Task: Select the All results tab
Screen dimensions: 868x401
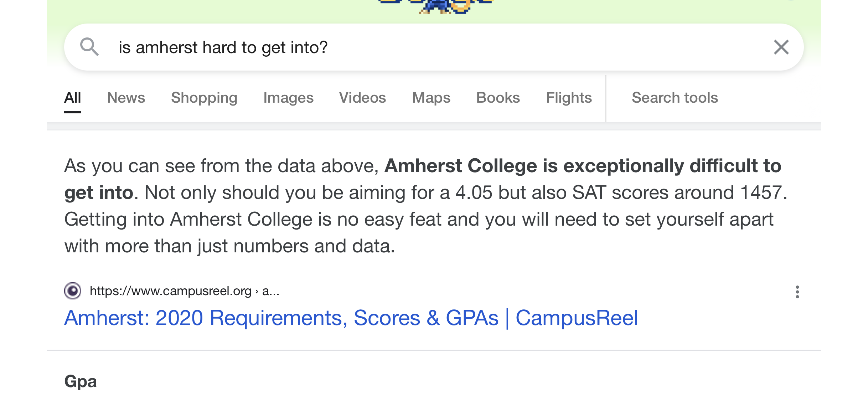Action: pyautogui.click(x=73, y=98)
